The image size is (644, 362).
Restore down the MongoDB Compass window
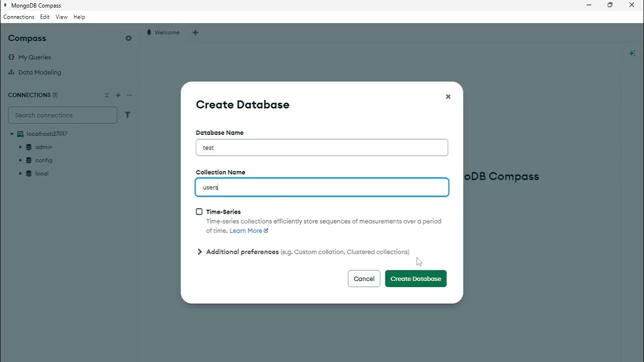(610, 5)
